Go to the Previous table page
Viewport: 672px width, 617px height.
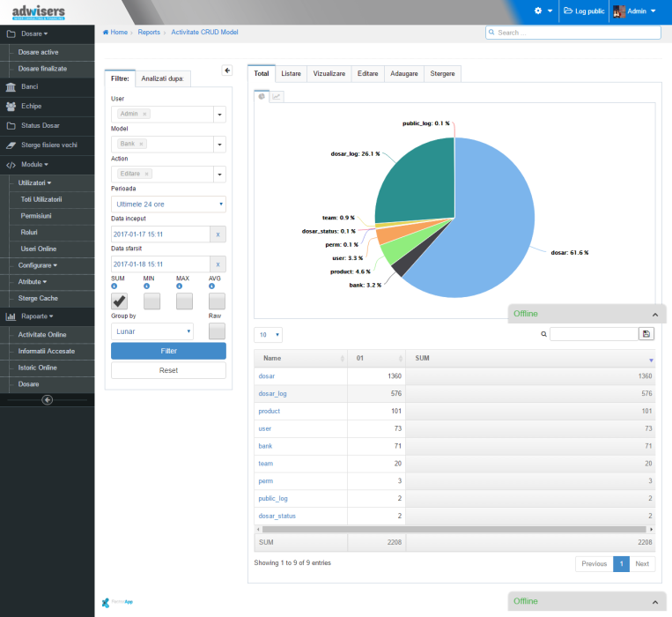click(594, 564)
